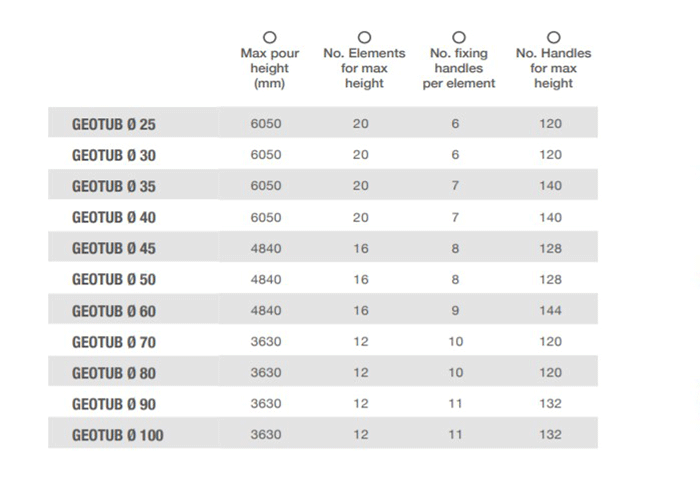Select the GEOTUB Ø 40 row label
This screenshot has width=700, height=490.
point(114,217)
